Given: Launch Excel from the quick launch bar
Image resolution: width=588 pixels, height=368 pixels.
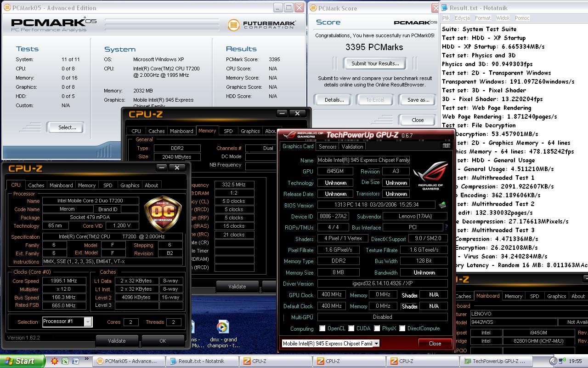Looking at the screenshot, I should [65, 361].
